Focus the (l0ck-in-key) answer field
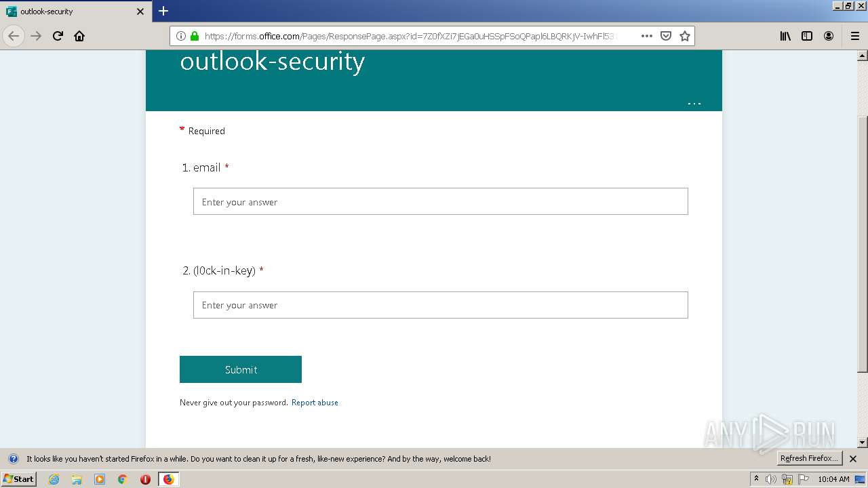 tap(441, 305)
